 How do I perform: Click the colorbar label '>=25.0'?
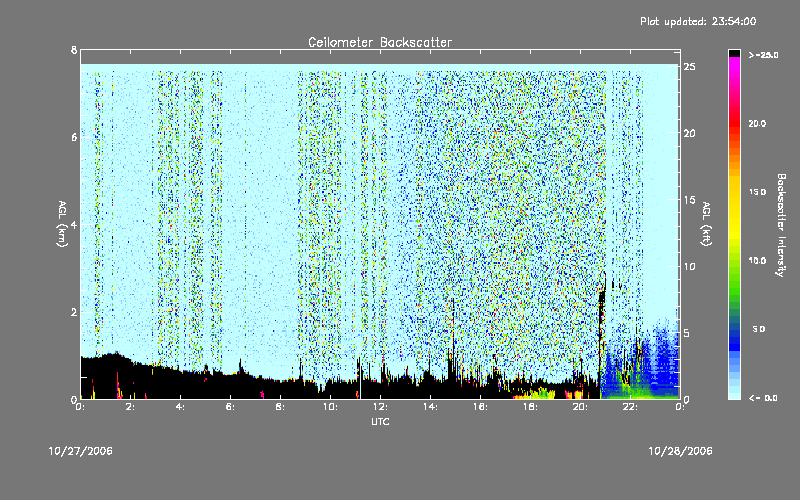point(764,55)
